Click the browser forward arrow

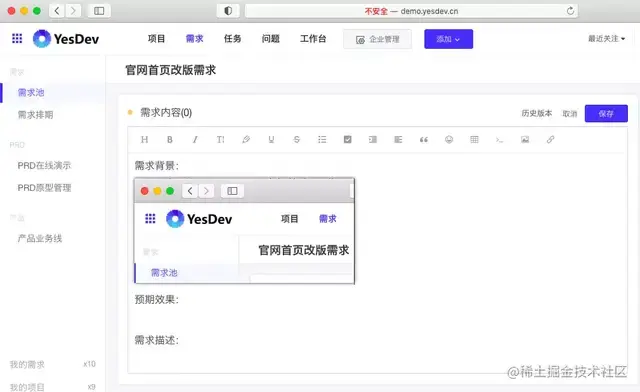[73, 11]
